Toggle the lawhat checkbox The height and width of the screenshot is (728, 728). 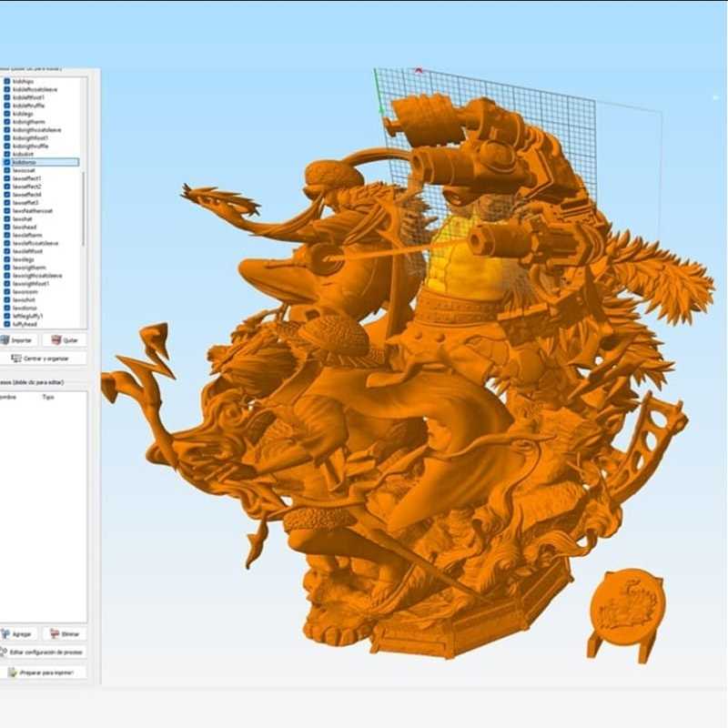click(7, 218)
